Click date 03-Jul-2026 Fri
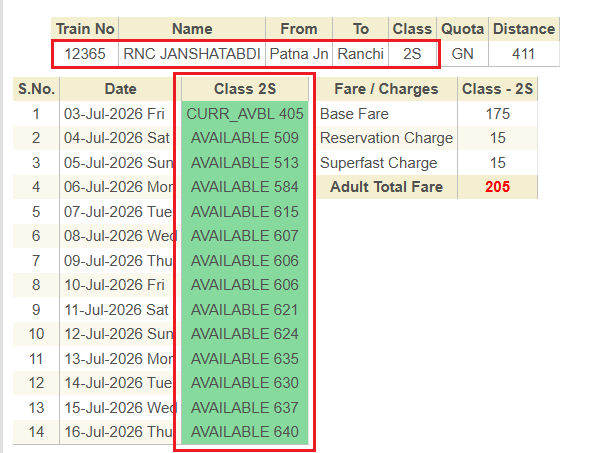 [x=114, y=114]
